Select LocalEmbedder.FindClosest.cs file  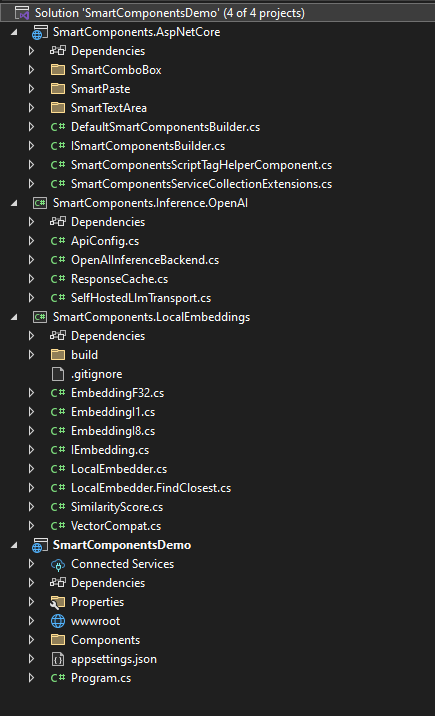point(151,488)
